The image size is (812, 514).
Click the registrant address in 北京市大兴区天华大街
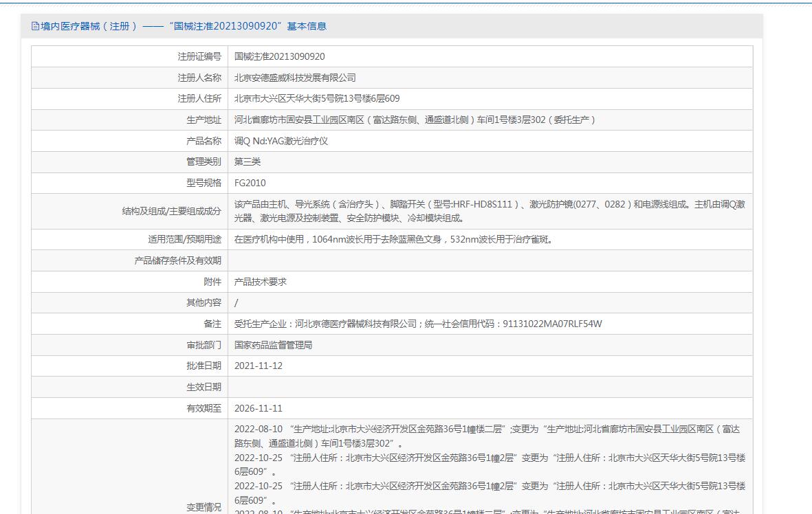317,99
